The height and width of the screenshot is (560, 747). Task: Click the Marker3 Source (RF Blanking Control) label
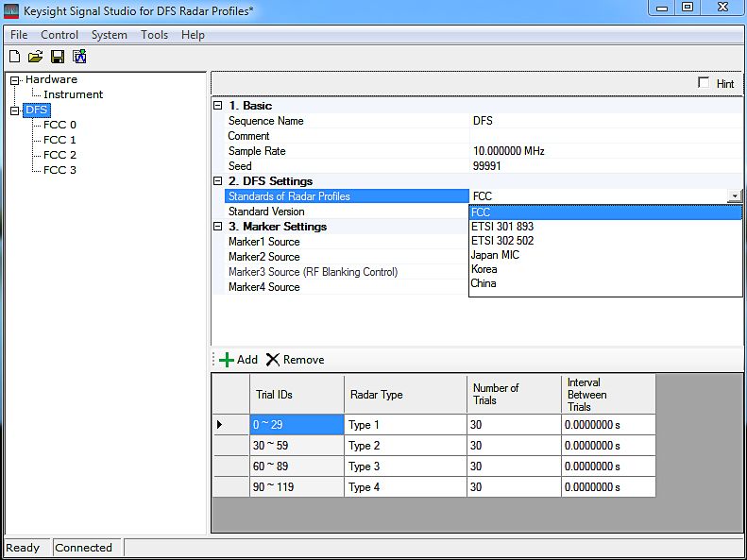pyautogui.click(x=313, y=272)
